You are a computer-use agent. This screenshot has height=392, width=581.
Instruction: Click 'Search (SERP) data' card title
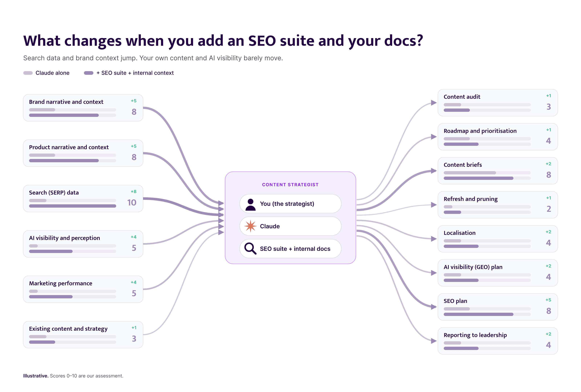(54, 193)
